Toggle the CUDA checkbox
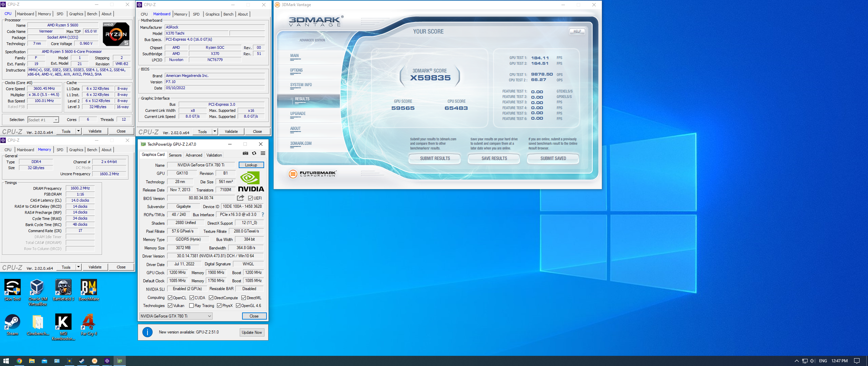The height and width of the screenshot is (366, 868). pyautogui.click(x=192, y=298)
